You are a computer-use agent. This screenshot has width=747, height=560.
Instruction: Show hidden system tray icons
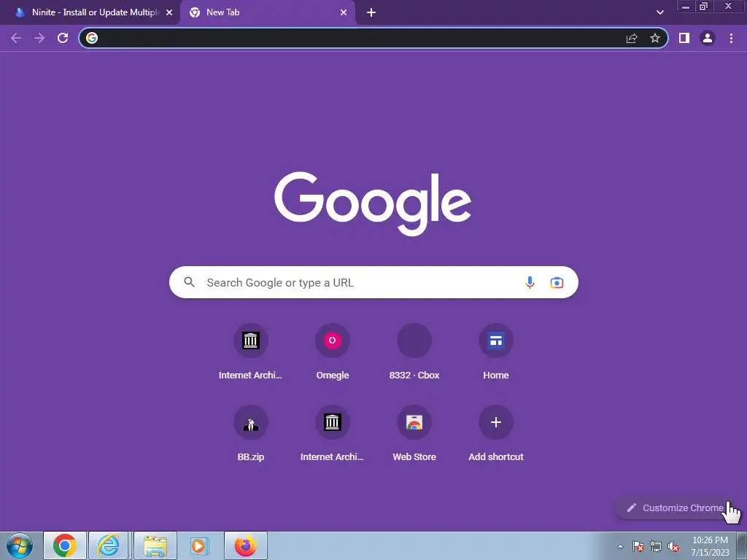(620, 546)
